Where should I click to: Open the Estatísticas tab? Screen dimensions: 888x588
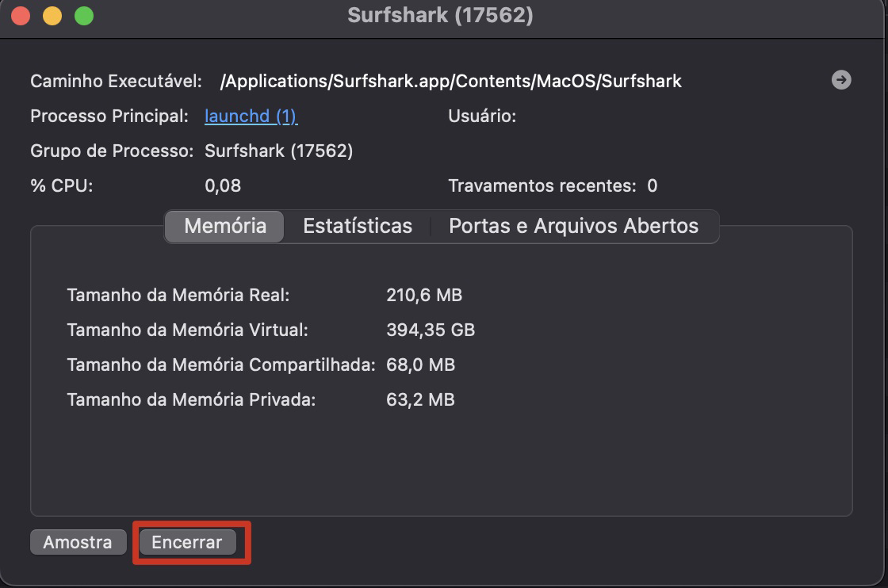coord(358,226)
